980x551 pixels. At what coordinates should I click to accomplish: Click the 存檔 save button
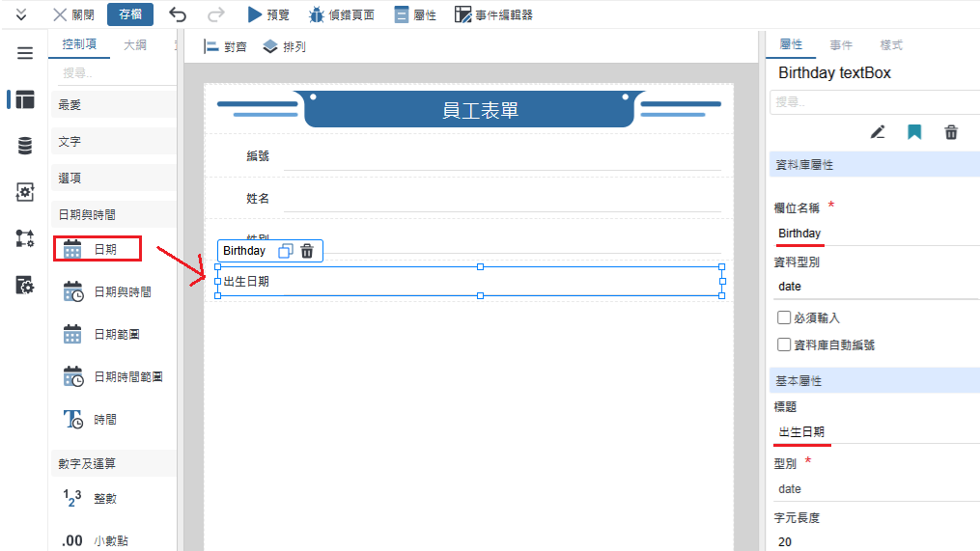click(x=129, y=14)
